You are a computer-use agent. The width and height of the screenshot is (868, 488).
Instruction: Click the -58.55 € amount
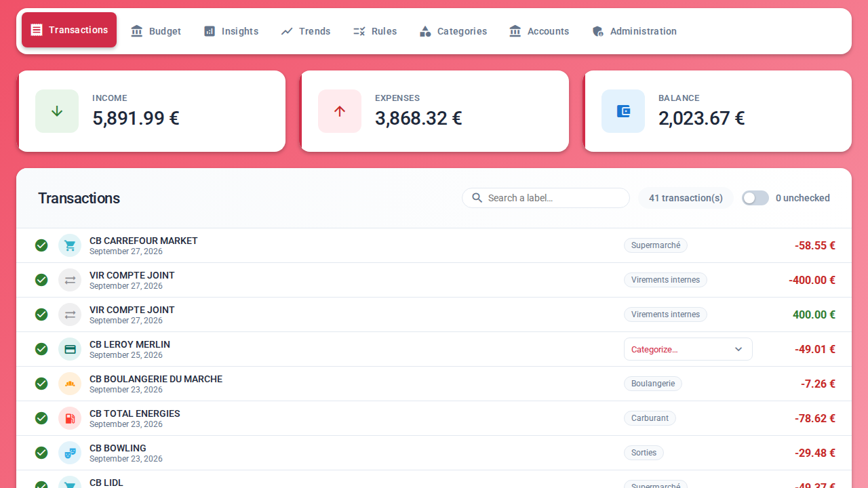(x=815, y=245)
